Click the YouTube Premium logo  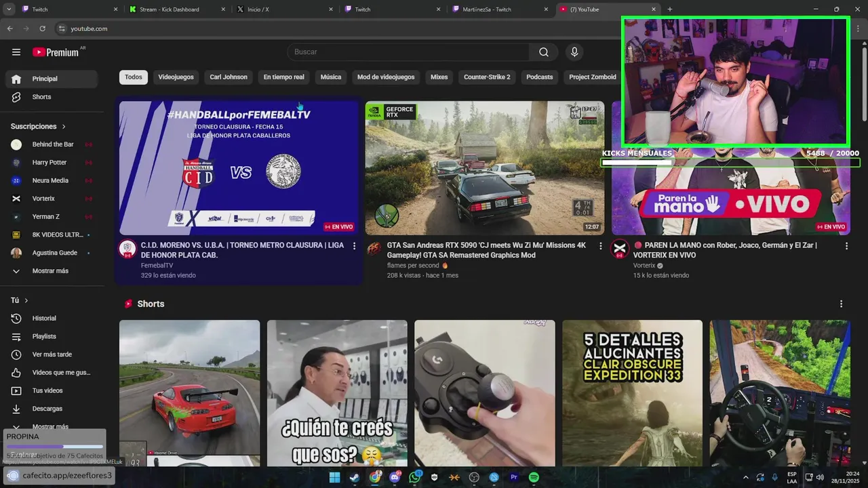pos(57,52)
